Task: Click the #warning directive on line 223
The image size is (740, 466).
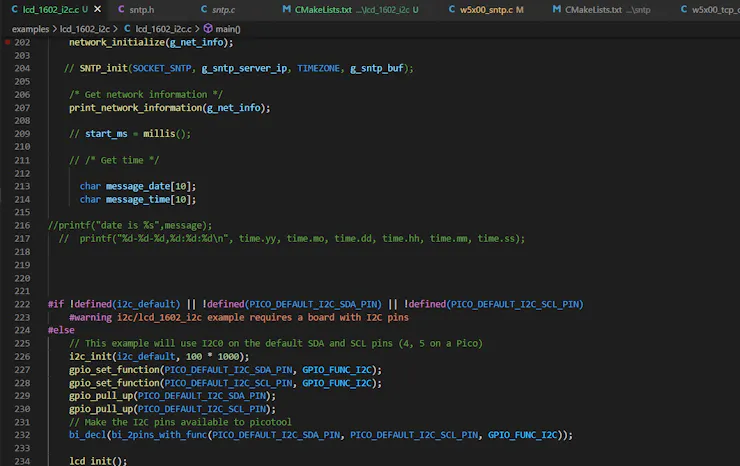Action: (x=90, y=318)
